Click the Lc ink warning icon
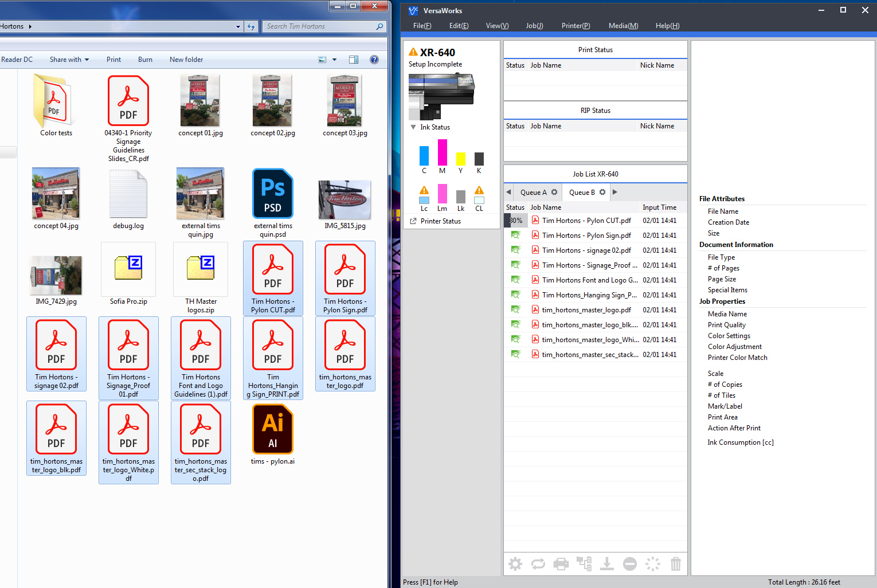Screen dimensions: 877x588 pyautogui.click(x=424, y=190)
